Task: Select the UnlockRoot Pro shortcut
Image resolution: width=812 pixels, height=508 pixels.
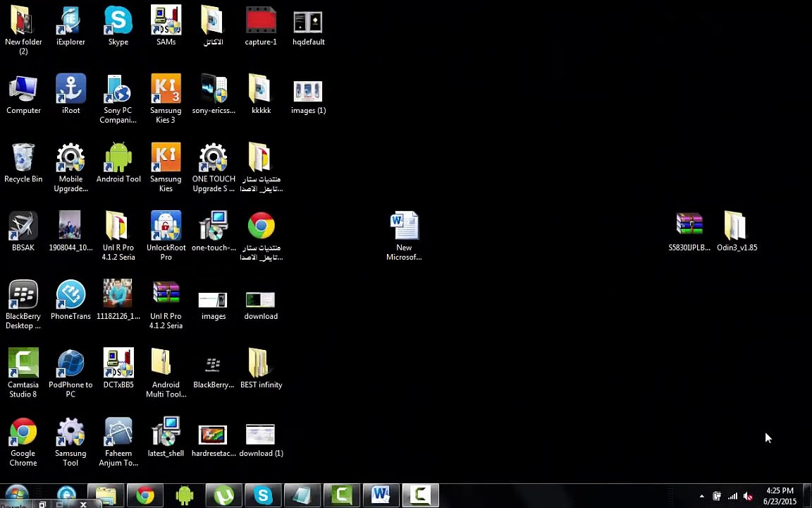Action: [x=166, y=236]
